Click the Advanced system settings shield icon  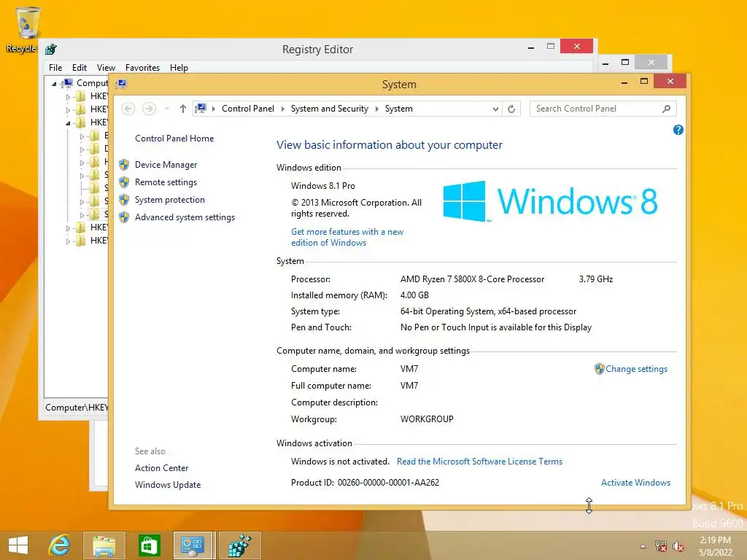124,217
